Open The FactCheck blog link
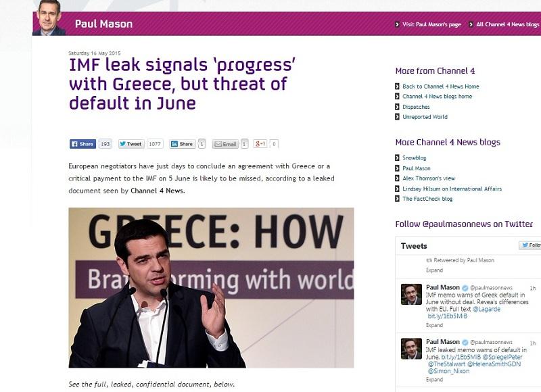541x392 pixels. click(427, 199)
